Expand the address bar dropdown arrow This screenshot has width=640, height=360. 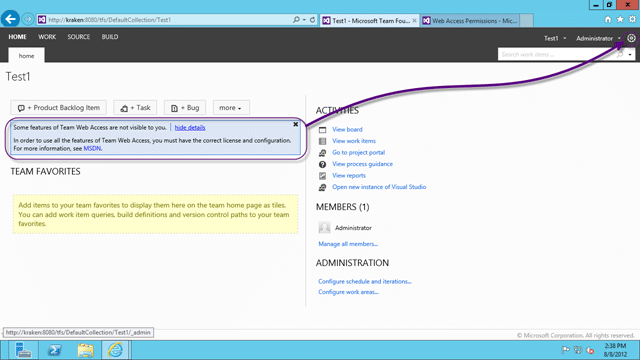pos(304,20)
